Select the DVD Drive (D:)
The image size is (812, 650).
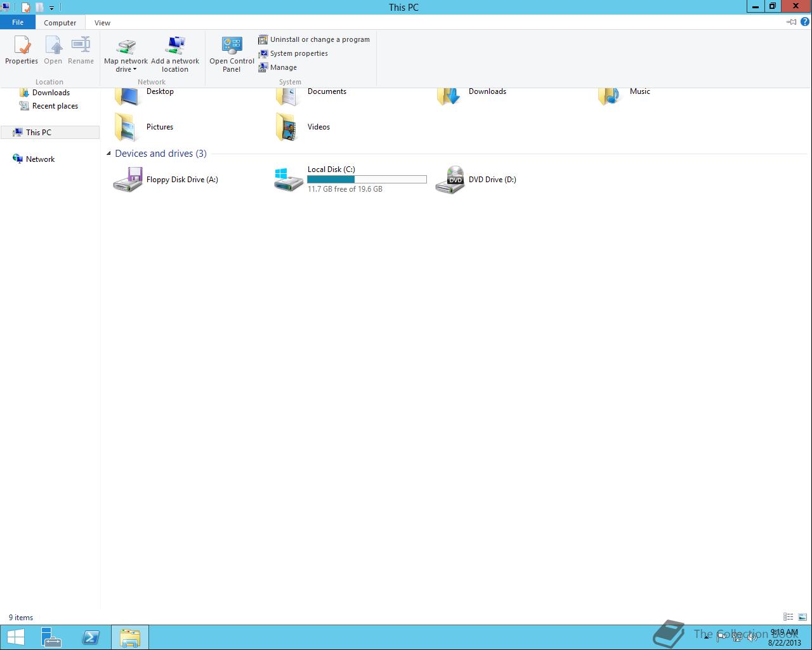pos(476,180)
